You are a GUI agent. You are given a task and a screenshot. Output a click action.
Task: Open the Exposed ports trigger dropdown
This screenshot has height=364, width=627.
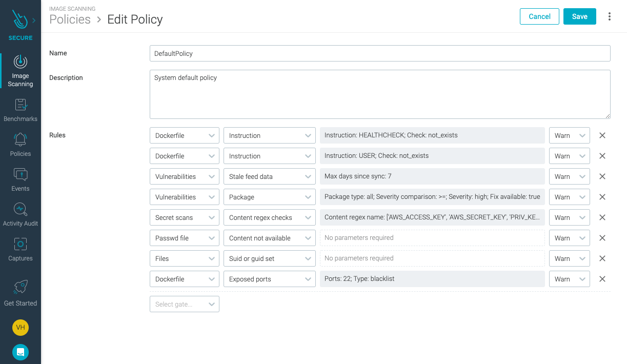click(x=270, y=279)
